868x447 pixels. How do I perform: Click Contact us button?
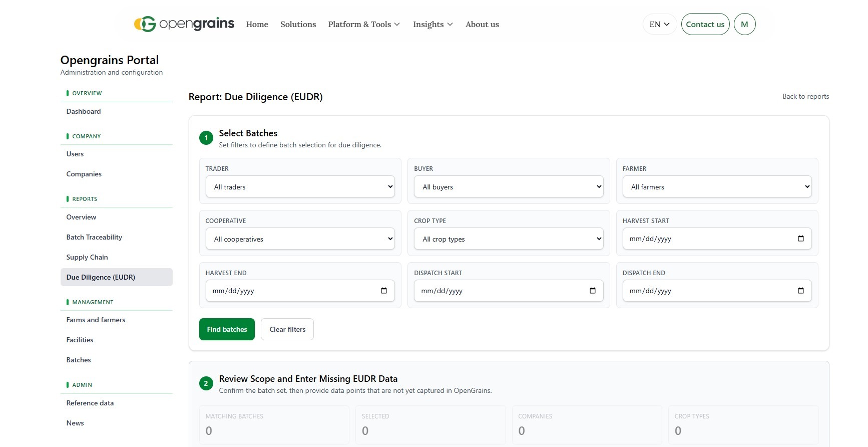(x=705, y=24)
